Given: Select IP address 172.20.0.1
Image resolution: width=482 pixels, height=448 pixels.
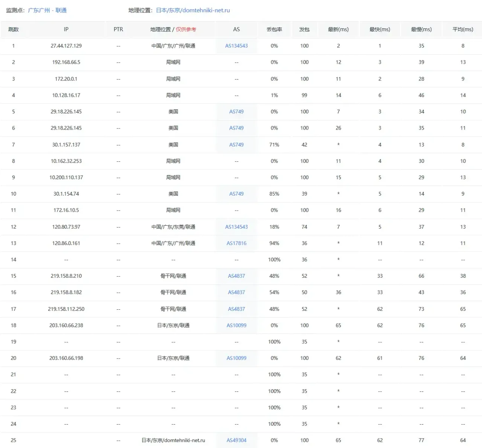Looking at the screenshot, I should click(x=66, y=79).
